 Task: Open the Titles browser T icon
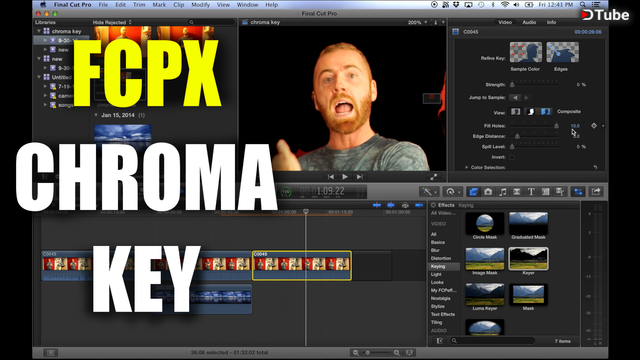pyautogui.click(x=531, y=191)
